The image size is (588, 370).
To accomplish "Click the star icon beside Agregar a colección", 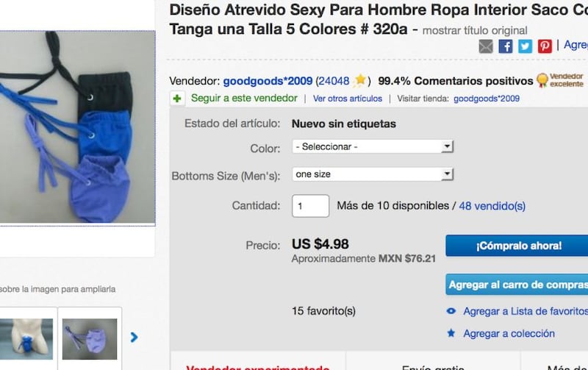I will coord(451,332).
